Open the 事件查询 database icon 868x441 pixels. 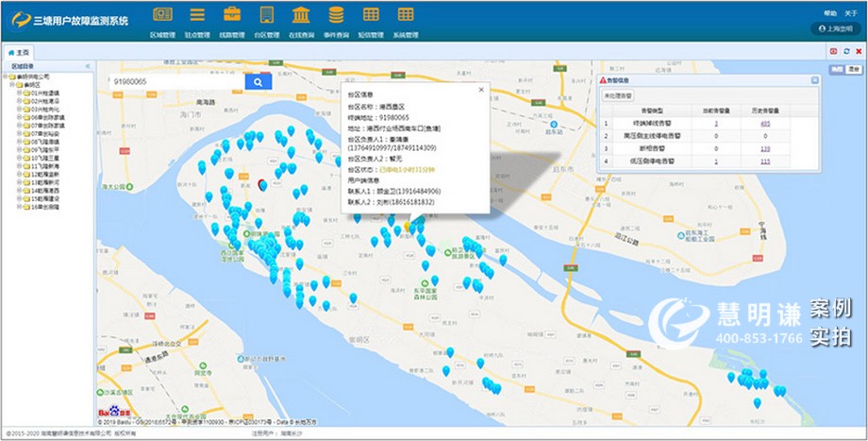[336, 15]
